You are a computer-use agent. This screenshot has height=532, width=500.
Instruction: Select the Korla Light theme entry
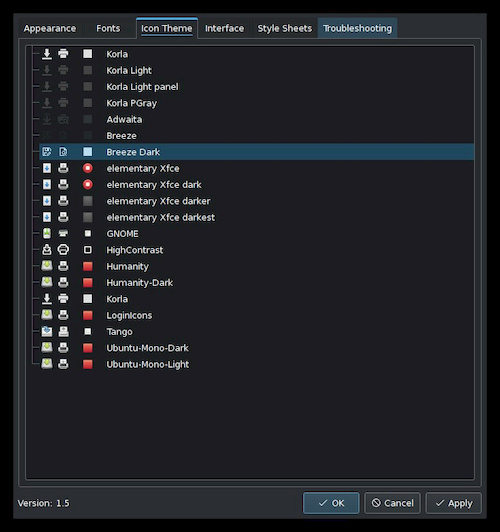click(x=129, y=71)
